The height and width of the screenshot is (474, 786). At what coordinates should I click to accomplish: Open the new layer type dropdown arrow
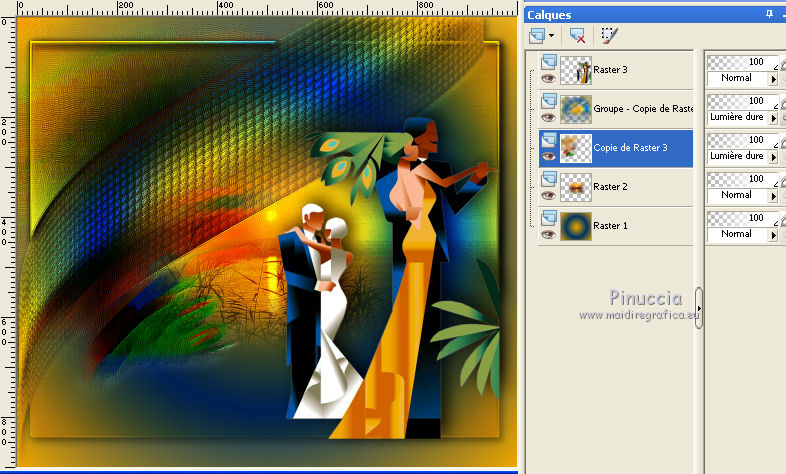pyautogui.click(x=551, y=36)
